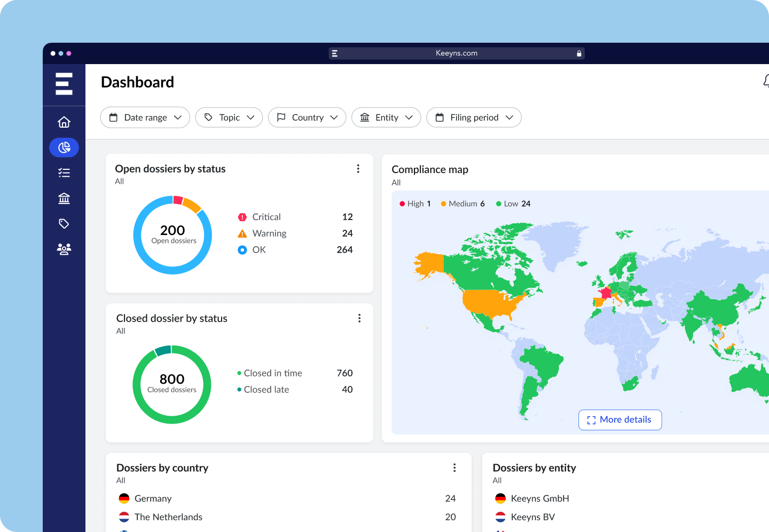Click France highlighted red on map
Viewport: 769px width, 532px height.
[x=605, y=293]
